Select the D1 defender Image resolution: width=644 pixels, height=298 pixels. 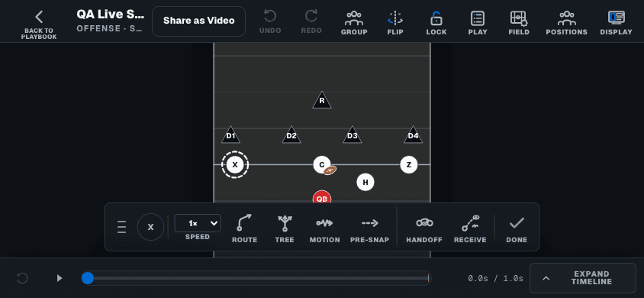[x=231, y=135]
